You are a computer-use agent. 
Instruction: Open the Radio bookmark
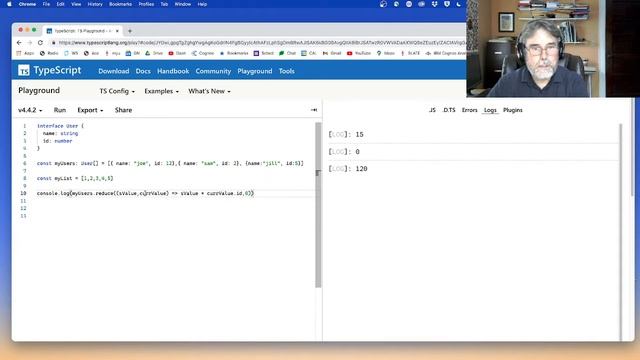(x=49, y=53)
